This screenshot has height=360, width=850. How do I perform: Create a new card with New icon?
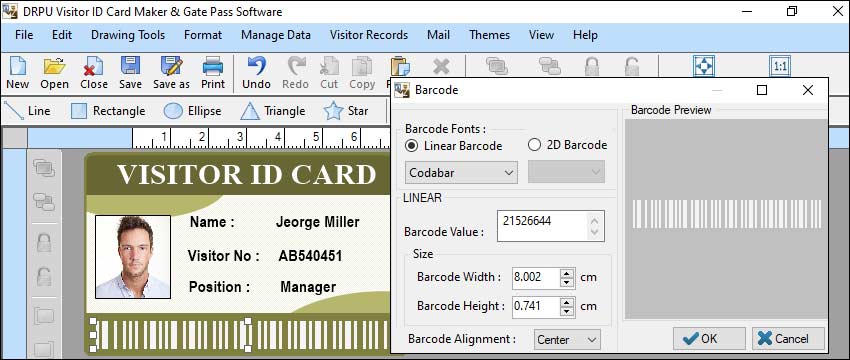17,73
